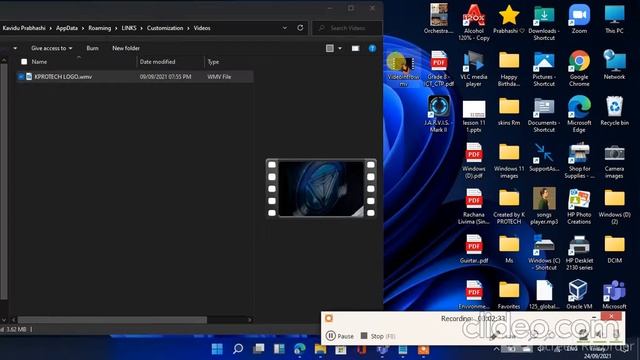Image resolution: width=640 pixels, height=360 pixels.
Task: Expand the chevron after Customization in path
Action: tap(188, 28)
